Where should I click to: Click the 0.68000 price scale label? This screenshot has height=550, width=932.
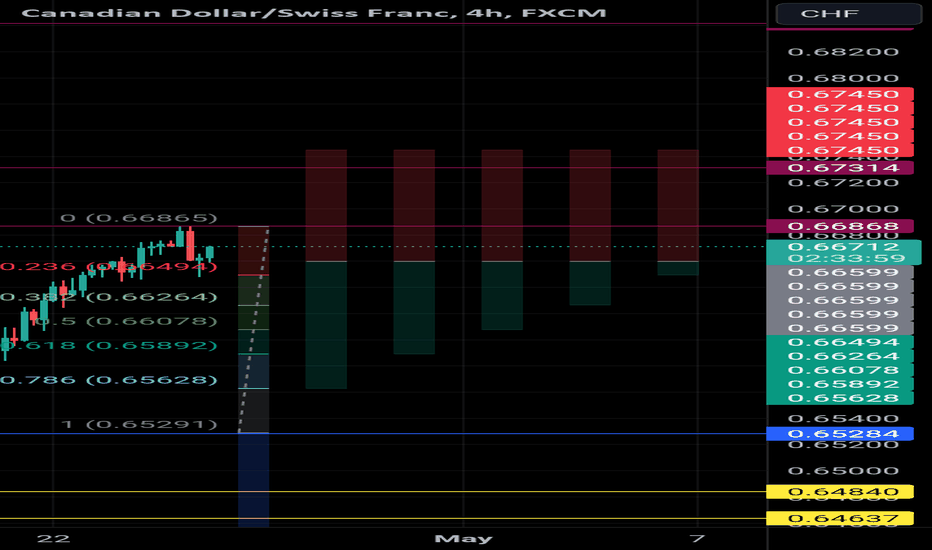click(x=843, y=78)
